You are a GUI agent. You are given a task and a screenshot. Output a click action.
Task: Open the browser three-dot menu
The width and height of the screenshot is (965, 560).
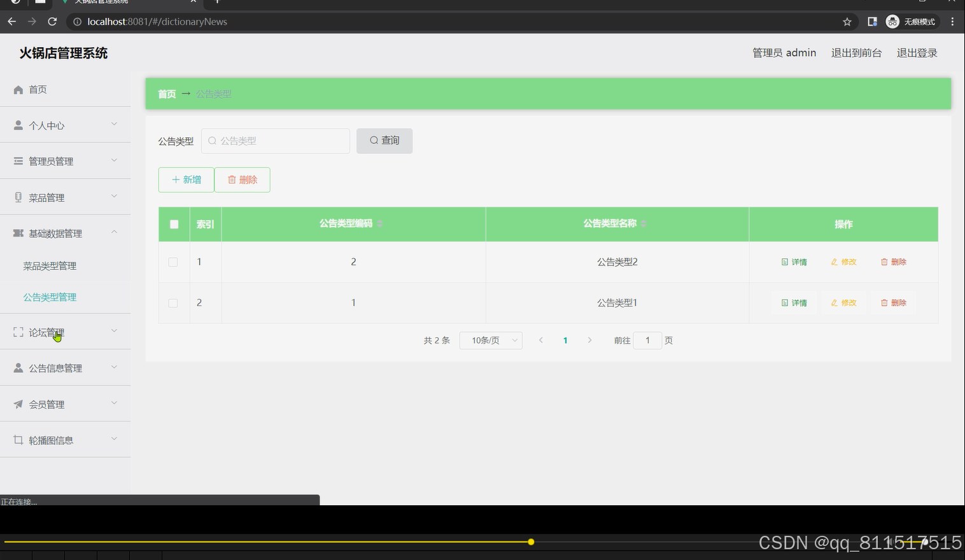(952, 22)
